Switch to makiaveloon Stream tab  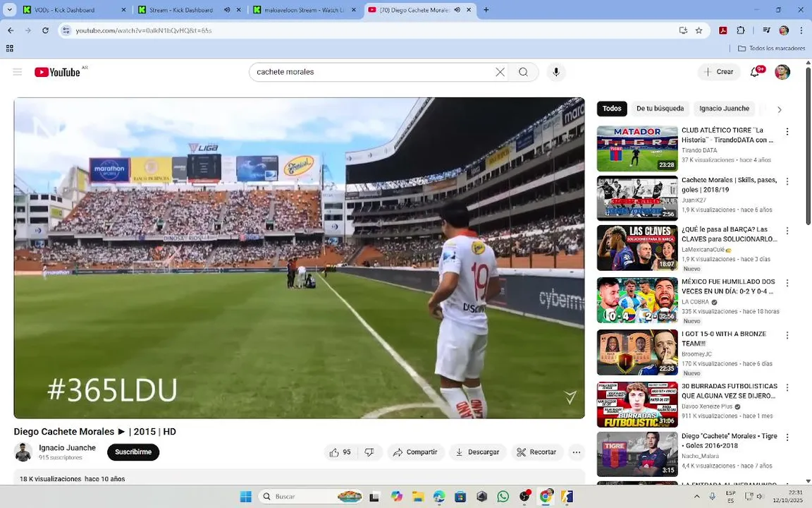click(304, 10)
